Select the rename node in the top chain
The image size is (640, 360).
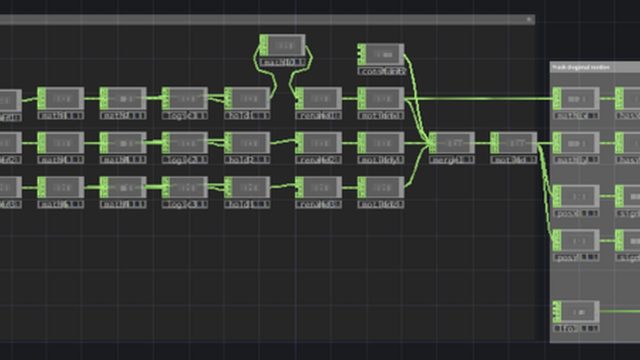point(318,98)
